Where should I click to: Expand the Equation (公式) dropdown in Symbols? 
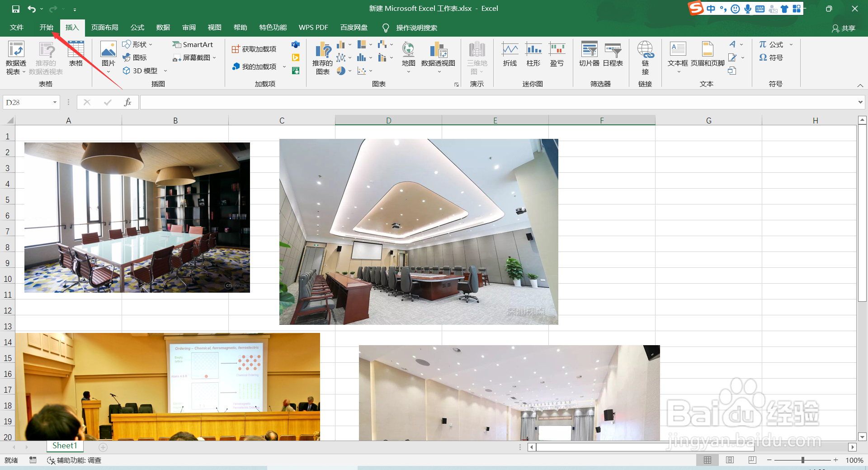(791, 44)
